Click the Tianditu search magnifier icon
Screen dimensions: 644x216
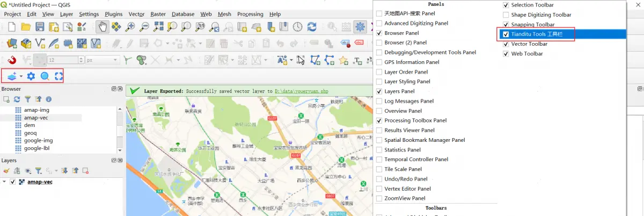45,76
